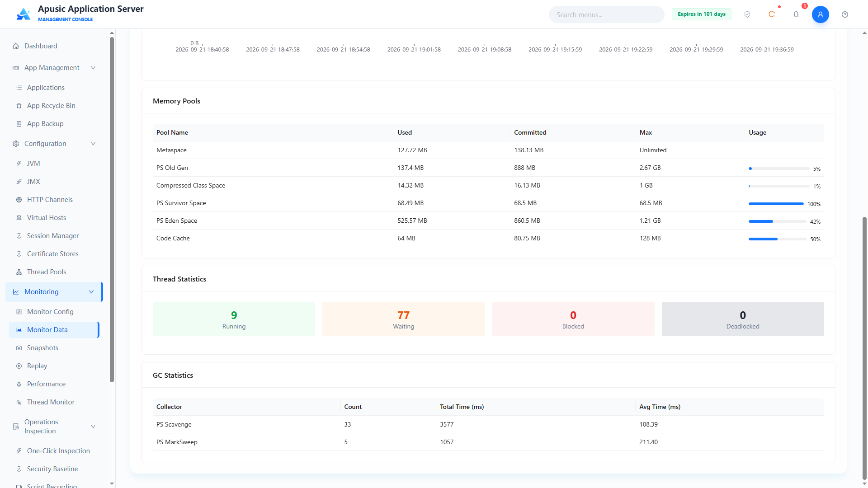Click the Snapshots camera icon
The width and height of the screenshot is (868, 488).
(x=19, y=348)
